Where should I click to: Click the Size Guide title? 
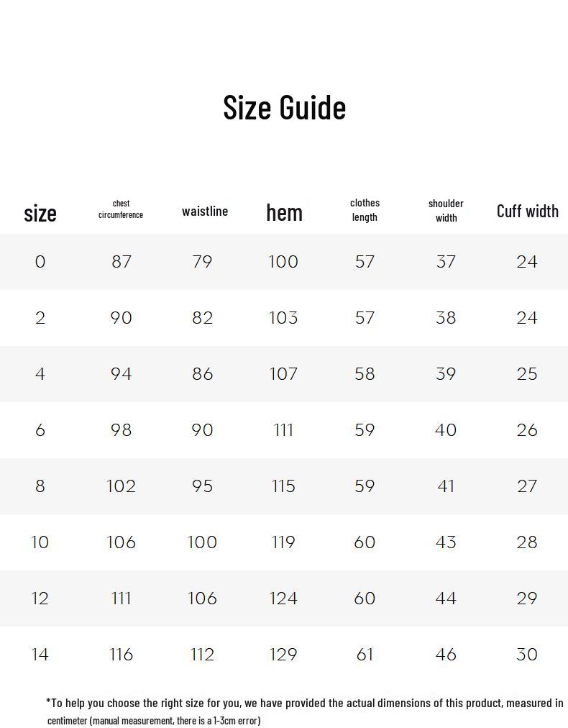tap(284, 107)
